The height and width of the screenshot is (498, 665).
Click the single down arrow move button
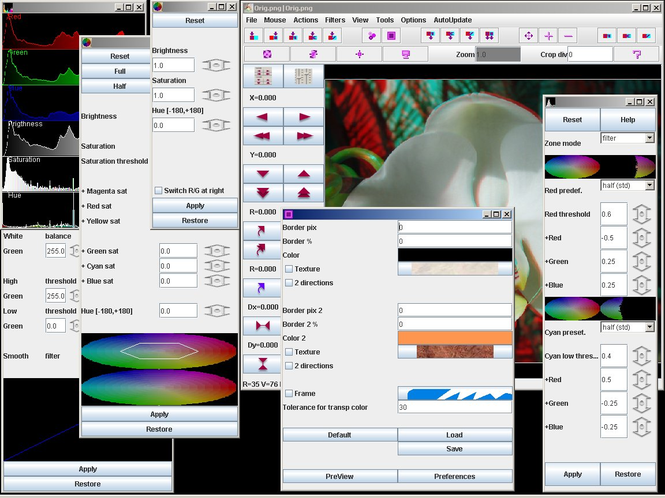263,174
